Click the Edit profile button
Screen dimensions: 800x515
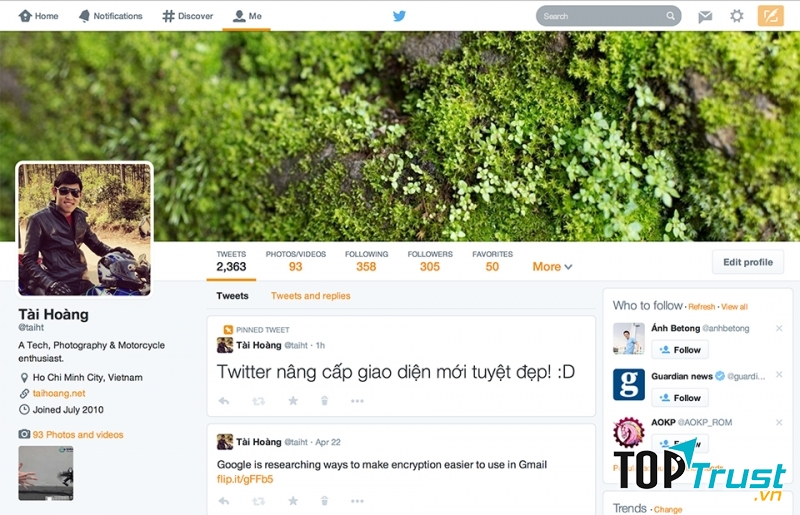pyautogui.click(x=748, y=262)
